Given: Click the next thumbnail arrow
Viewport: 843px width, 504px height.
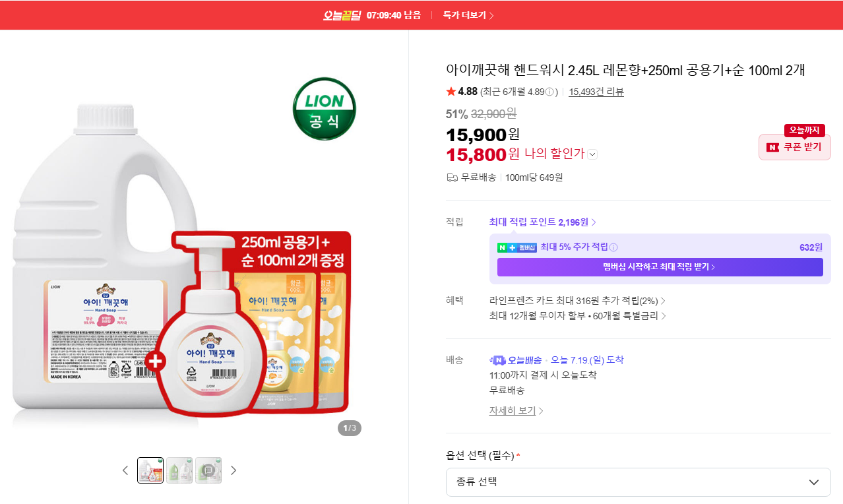Looking at the screenshot, I should pos(233,470).
